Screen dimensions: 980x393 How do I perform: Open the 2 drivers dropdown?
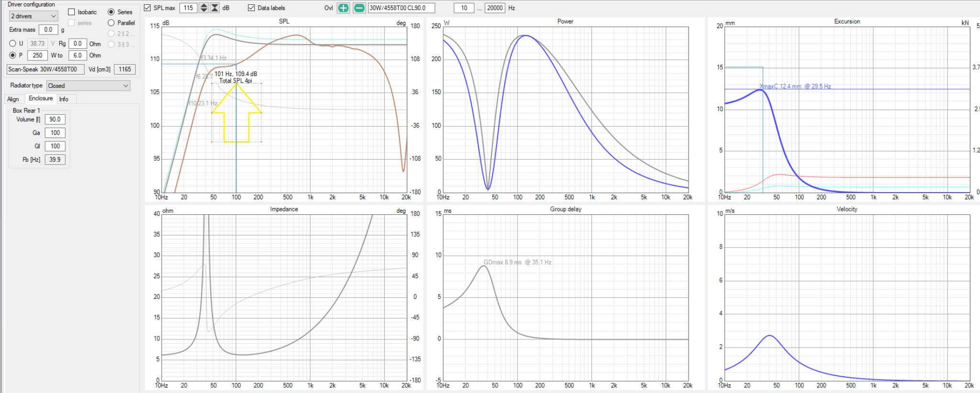point(33,16)
